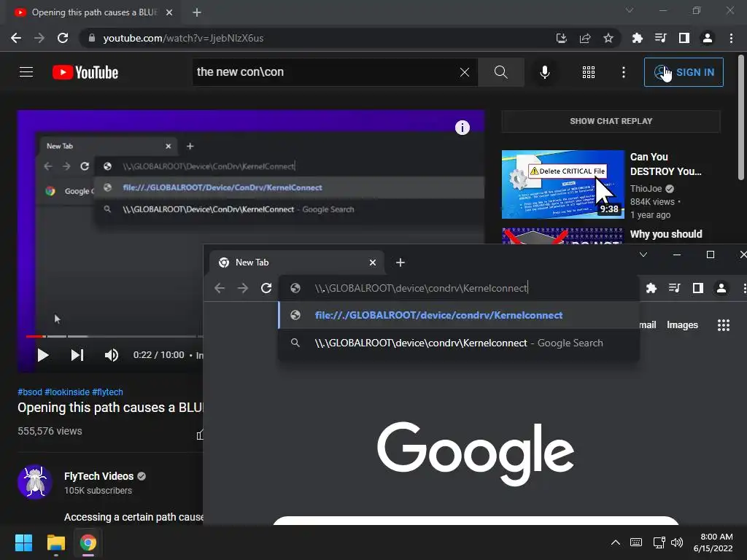Search with voice microphone icon
This screenshot has height=560, width=747.
[x=545, y=72]
